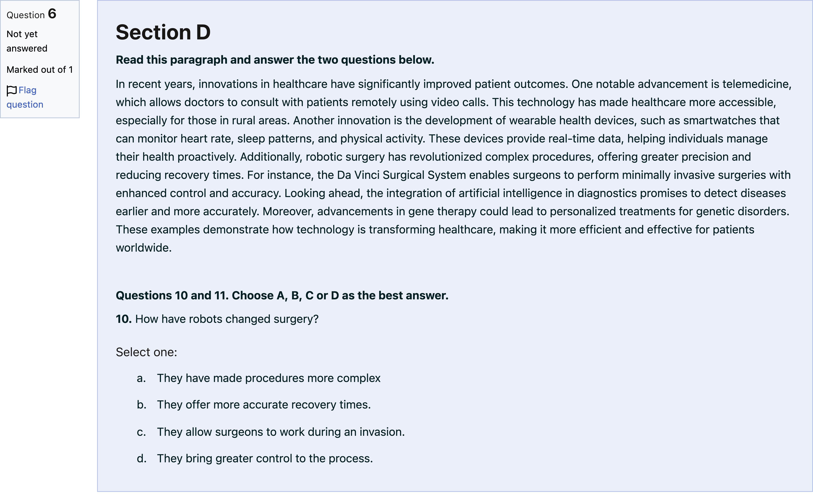813x504 pixels.
Task: Click the 'Marked out of 1' text
Action: point(39,70)
